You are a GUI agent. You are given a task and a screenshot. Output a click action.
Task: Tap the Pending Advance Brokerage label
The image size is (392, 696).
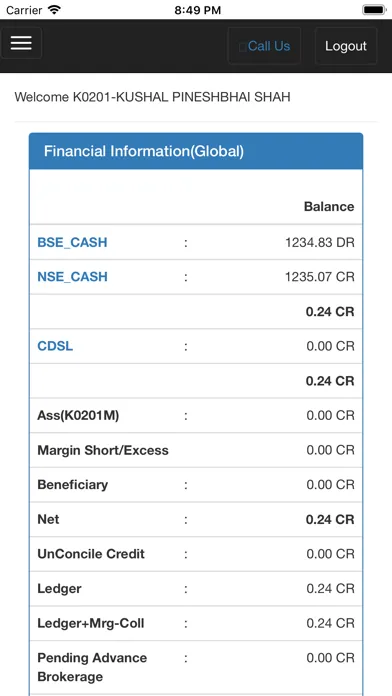tap(92, 667)
